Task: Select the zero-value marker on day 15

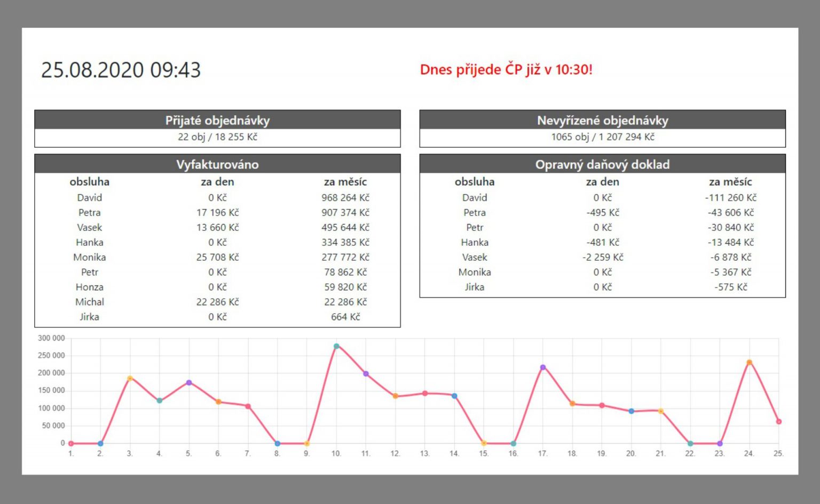Action: tap(484, 443)
